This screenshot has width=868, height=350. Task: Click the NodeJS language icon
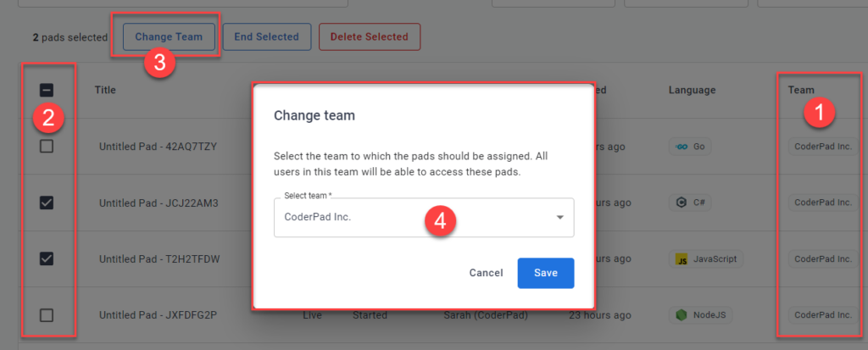pos(682,315)
